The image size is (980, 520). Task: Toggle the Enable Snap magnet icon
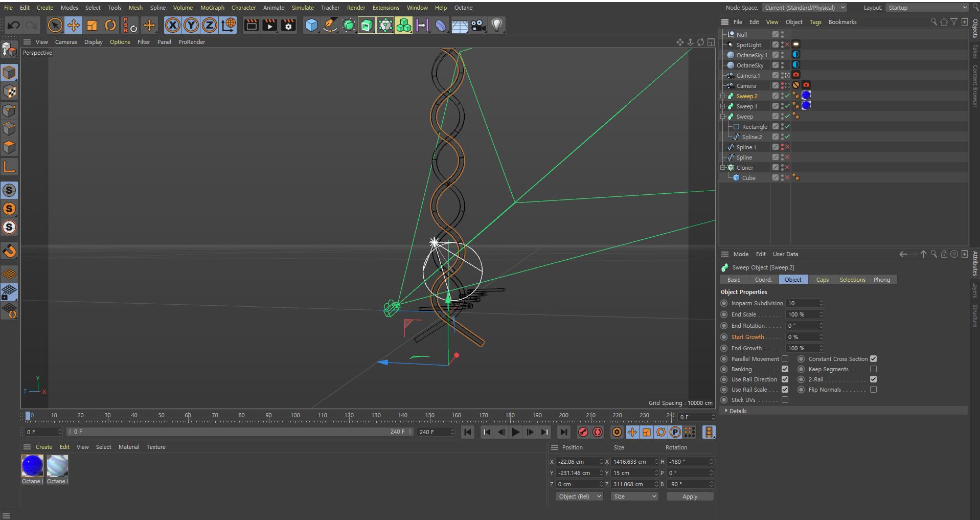click(9, 251)
